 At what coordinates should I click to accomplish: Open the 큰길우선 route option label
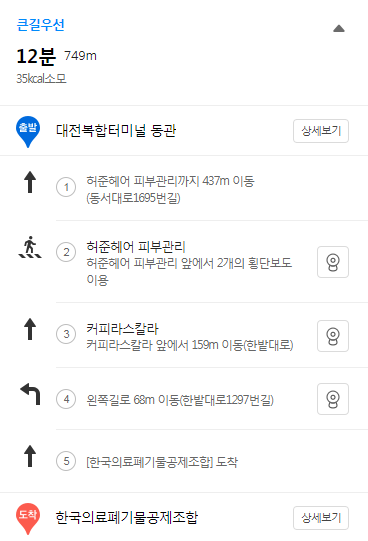click(x=41, y=25)
